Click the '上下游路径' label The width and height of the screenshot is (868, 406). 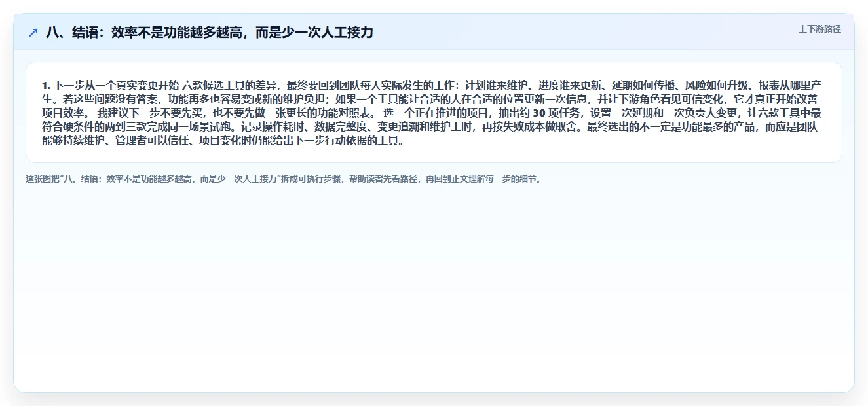click(x=820, y=29)
